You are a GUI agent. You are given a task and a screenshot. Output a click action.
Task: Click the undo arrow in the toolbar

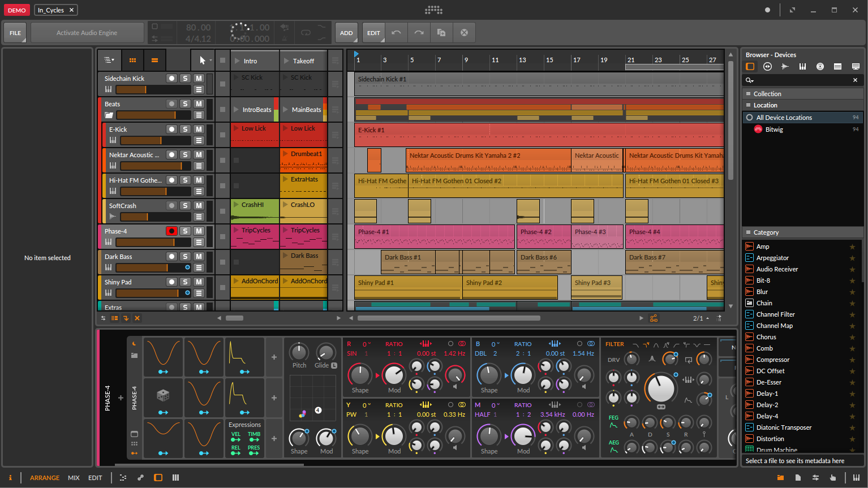396,33
